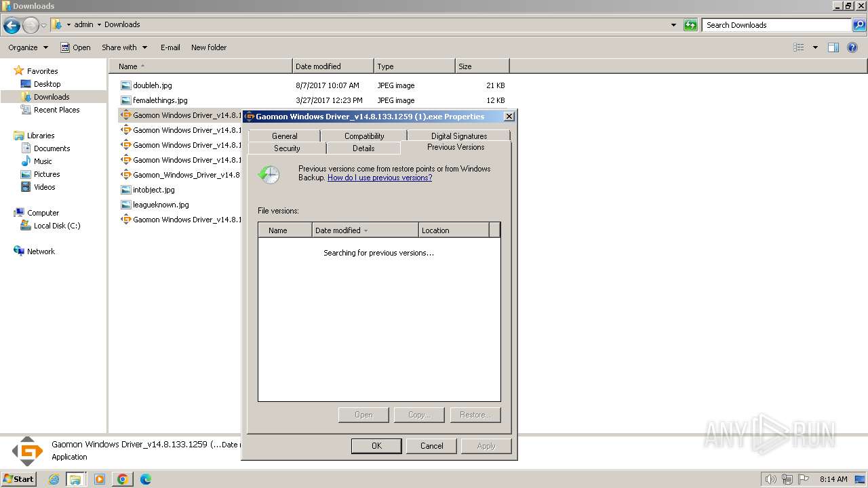Click the 8:14 AM system clock
Image resolution: width=868 pixels, height=488 pixels.
point(833,479)
